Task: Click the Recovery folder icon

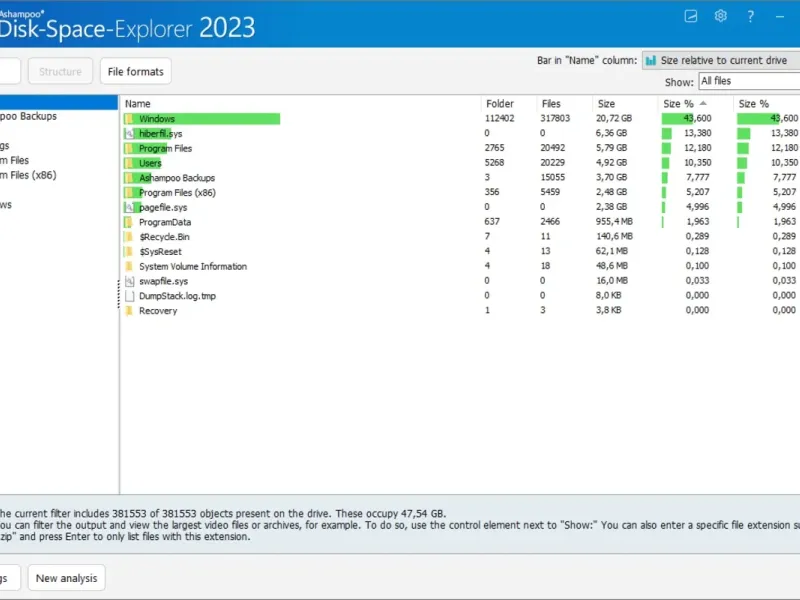Action: click(129, 311)
